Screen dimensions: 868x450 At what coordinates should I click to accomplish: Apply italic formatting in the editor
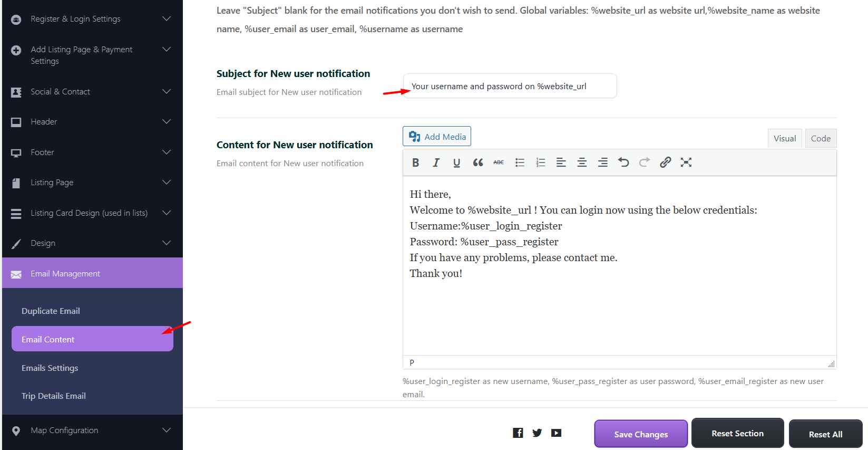coord(436,162)
